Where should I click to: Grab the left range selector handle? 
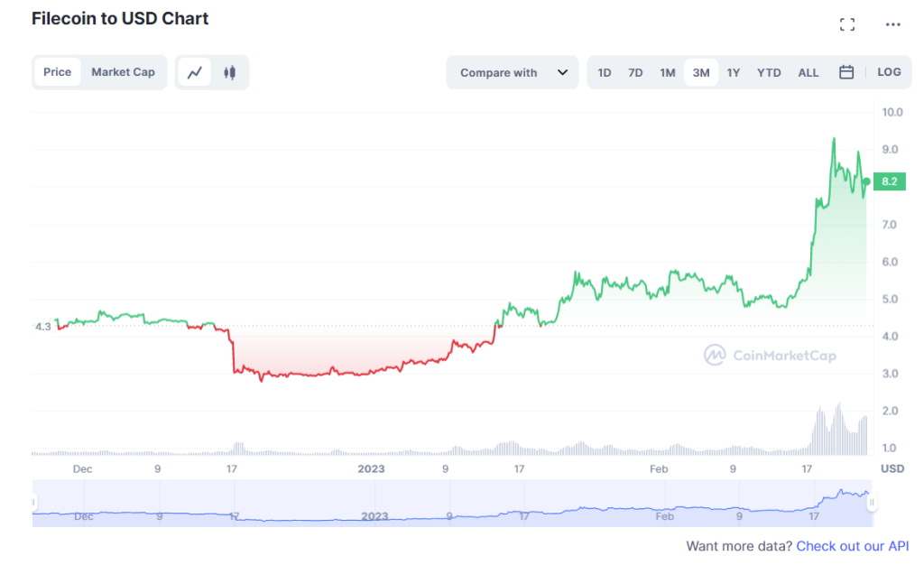click(x=33, y=503)
